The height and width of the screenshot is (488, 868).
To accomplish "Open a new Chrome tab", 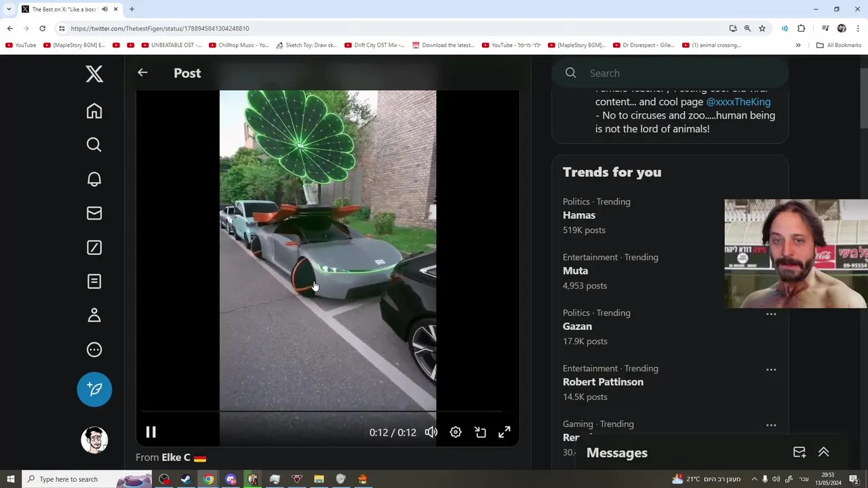I will pos(132,9).
